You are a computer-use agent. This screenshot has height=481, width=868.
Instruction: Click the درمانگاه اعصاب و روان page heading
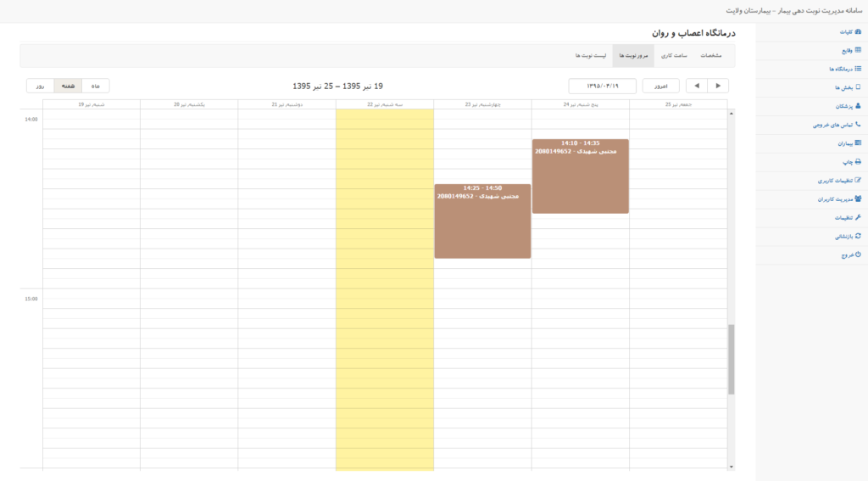(693, 33)
